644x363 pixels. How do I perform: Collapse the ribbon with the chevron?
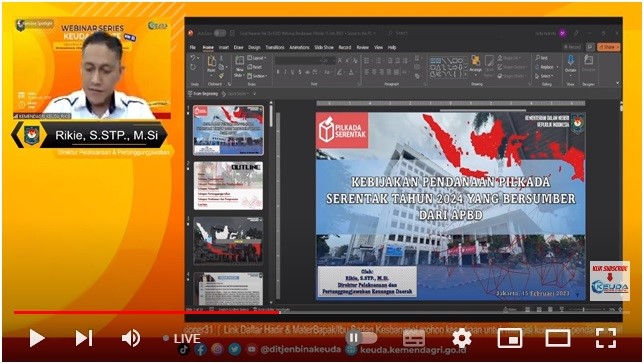[617, 83]
